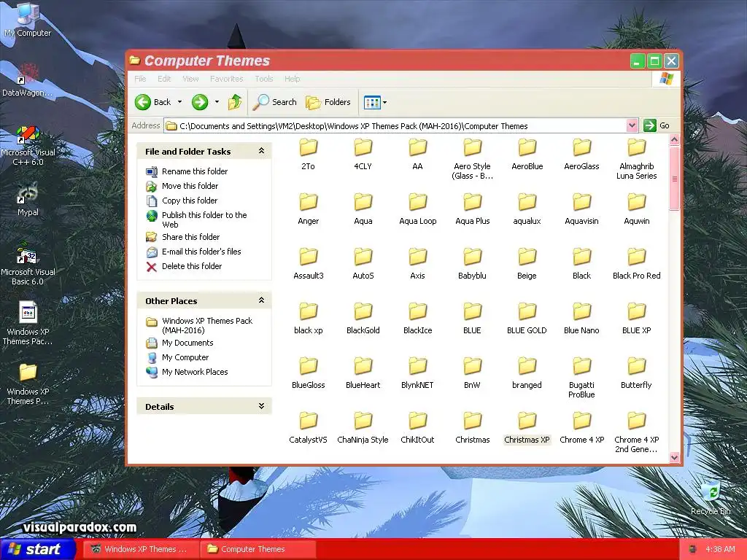Toggle the Folders pane
Screen dimensions: 747x560
(x=328, y=102)
